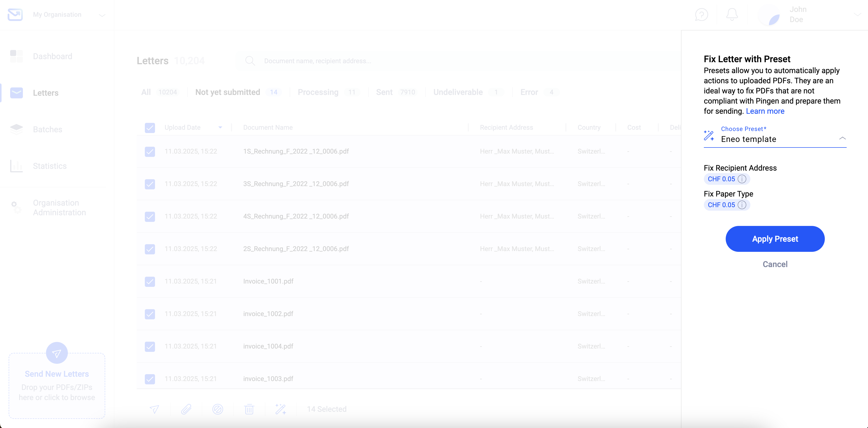Open notifications bell icon

point(732,14)
